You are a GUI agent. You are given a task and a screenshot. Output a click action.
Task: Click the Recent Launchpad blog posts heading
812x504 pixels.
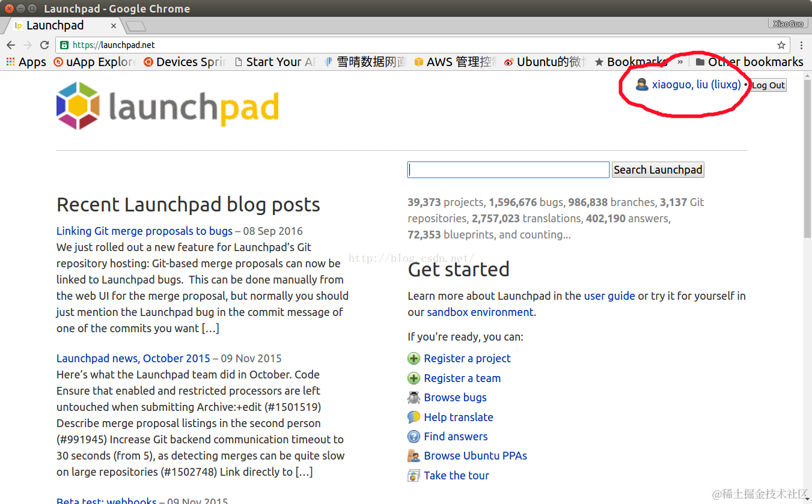pyautogui.click(x=188, y=205)
